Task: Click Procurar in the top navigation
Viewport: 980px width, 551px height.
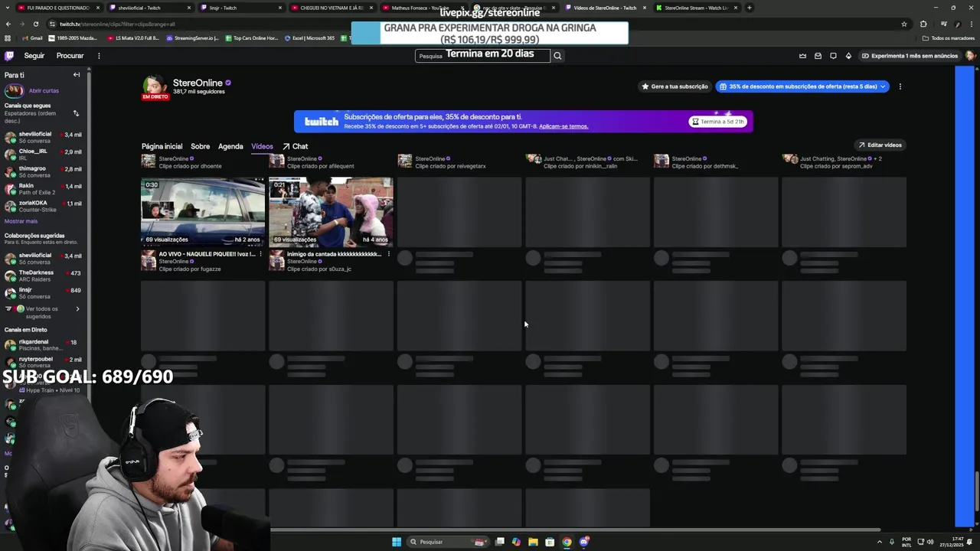Action: coord(70,56)
